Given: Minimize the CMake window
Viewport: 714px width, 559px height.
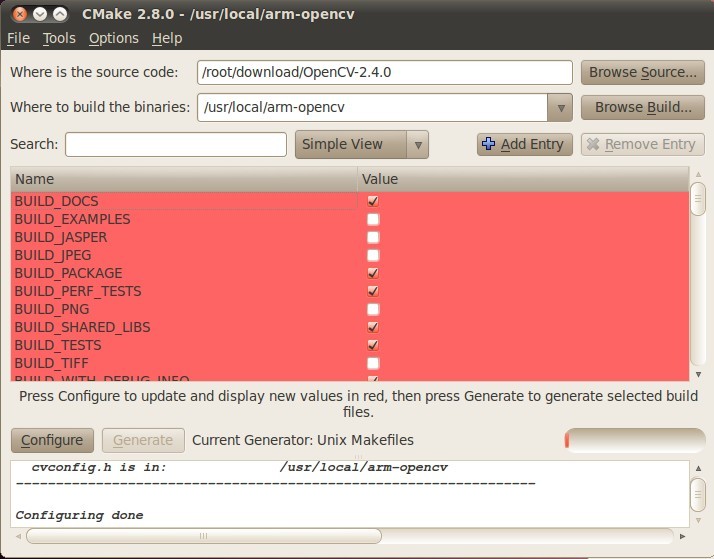Looking at the screenshot, I should tap(40, 14).
